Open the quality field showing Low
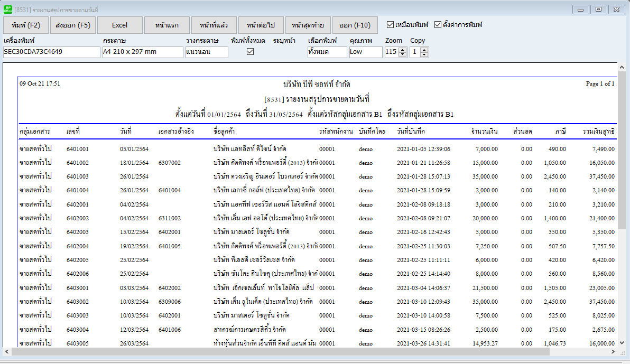This screenshot has width=630, height=364. click(x=366, y=52)
